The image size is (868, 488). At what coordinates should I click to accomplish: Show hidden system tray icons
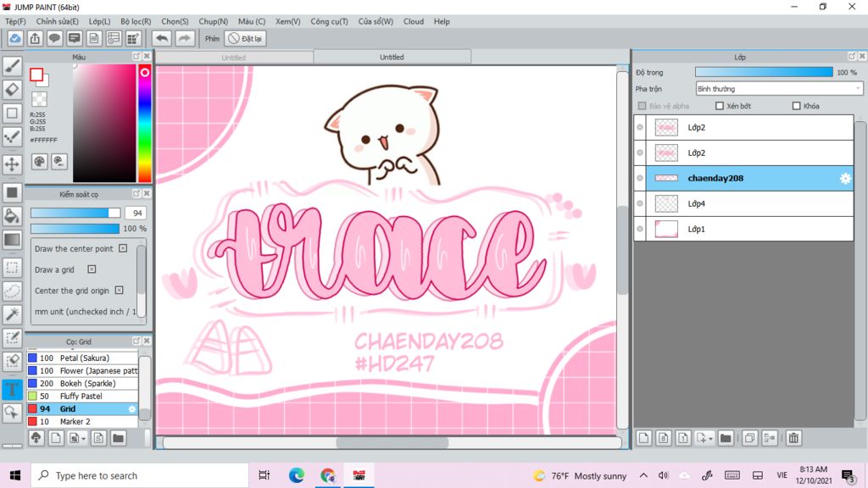tap(643, 475)
